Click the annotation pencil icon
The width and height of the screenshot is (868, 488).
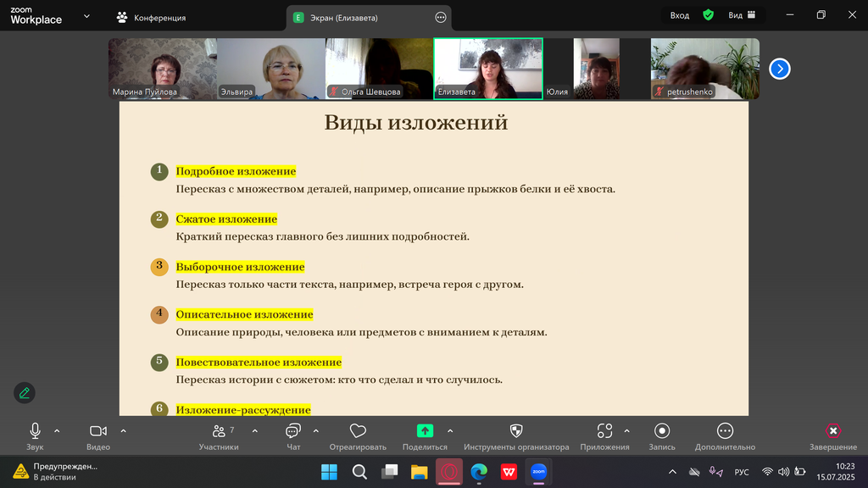pyautogui.click(x=25, y=392)
